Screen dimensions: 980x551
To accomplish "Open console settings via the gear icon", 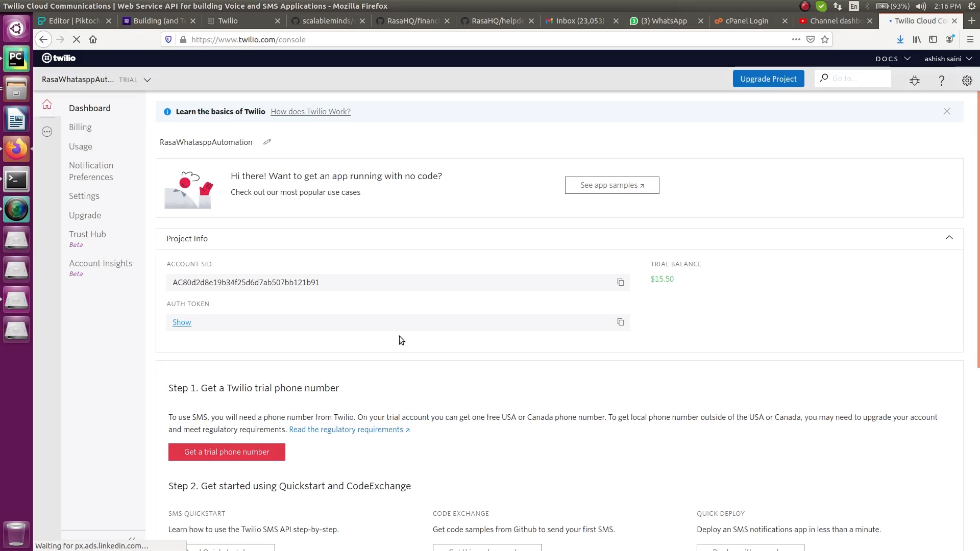I will pos(967,80).
